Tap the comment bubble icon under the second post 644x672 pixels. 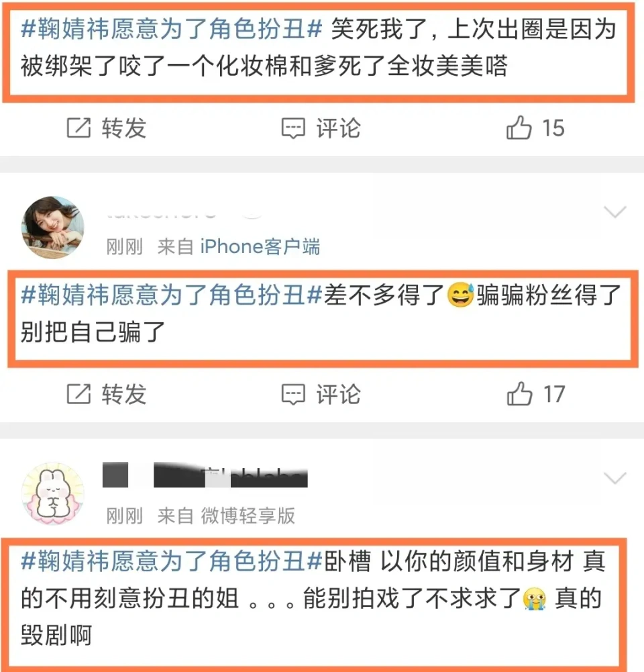[293, 394]
